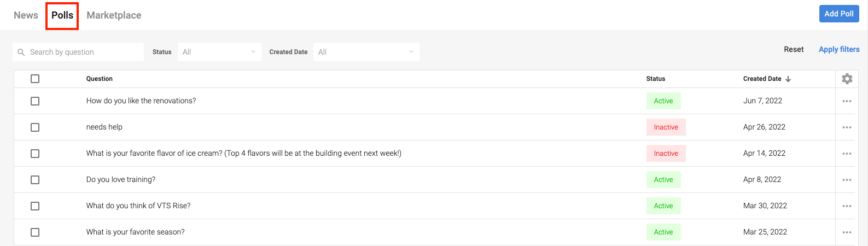Open more actions for ice cream poll

[x=847, y=154]
